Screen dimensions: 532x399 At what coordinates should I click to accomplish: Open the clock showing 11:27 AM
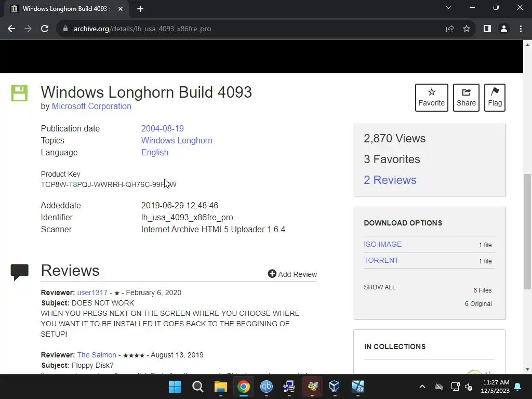tap(495, 387)
